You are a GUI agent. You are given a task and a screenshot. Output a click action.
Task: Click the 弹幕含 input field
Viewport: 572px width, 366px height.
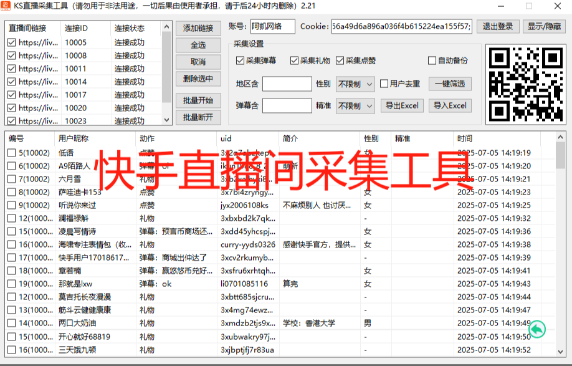[287, 106]
